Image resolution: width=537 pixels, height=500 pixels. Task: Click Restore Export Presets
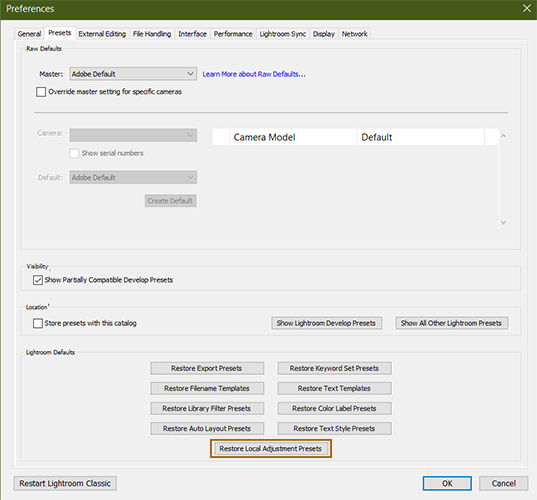pos(207,368)
